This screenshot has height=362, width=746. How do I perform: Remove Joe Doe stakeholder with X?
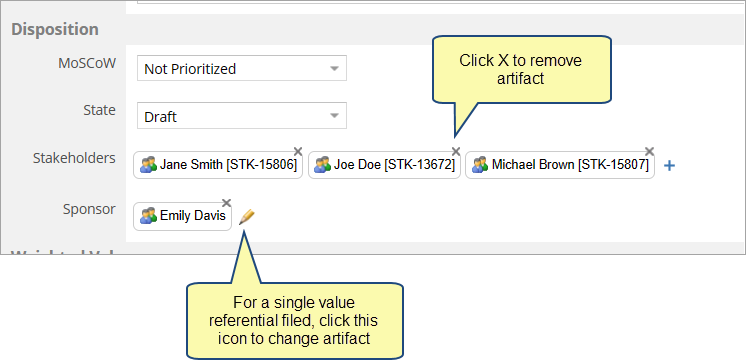point(456,151)
